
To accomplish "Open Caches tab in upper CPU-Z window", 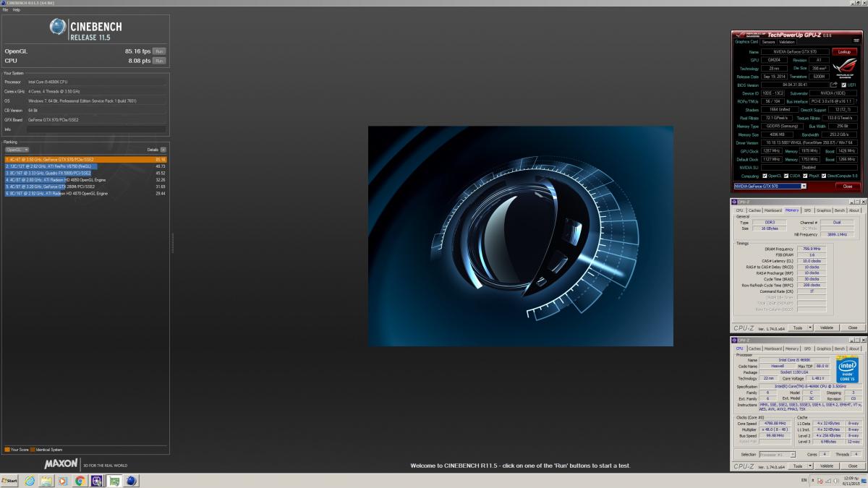I will tap(755, 210).
